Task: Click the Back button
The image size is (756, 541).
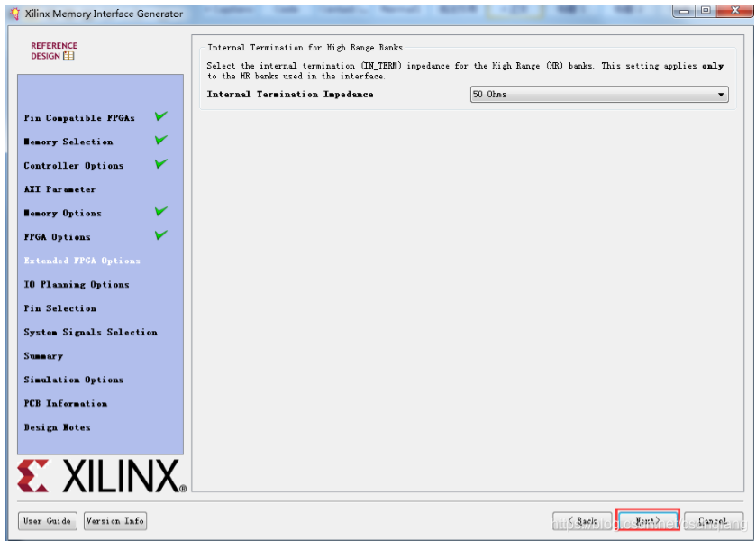Action: pyautogui.click(x=583, y=521)
